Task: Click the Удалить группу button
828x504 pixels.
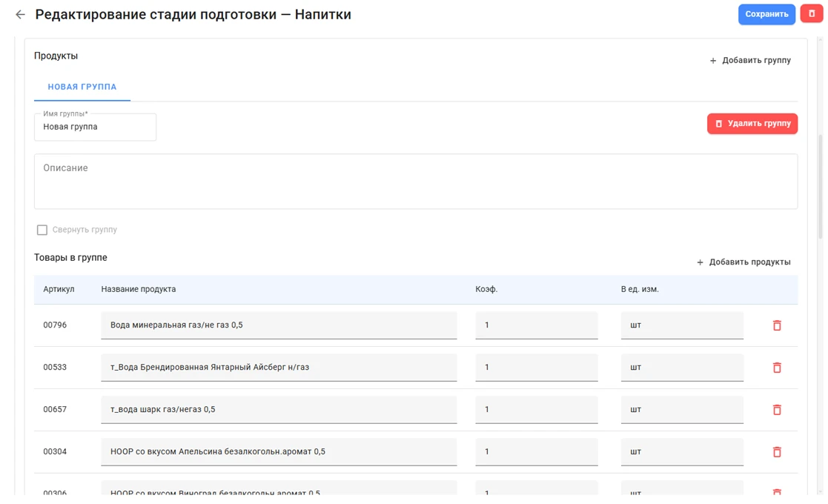Action: (x=752, y=124)
